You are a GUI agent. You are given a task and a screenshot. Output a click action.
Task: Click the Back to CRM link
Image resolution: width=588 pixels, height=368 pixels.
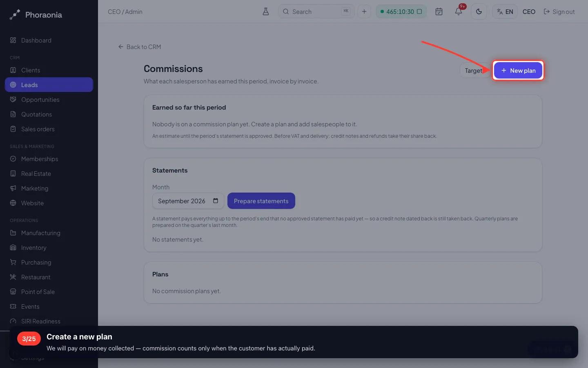click(x=140, y=47)
